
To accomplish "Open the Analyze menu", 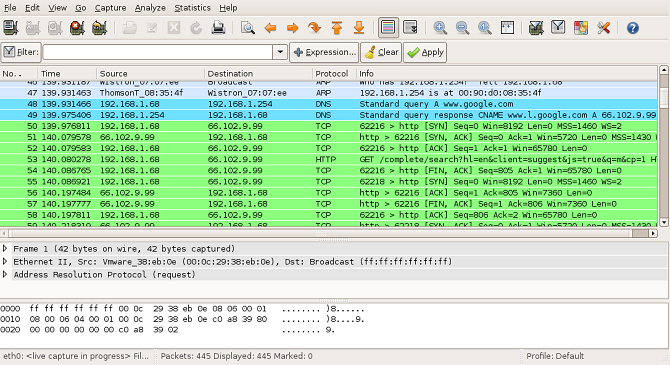I will 150,8.
